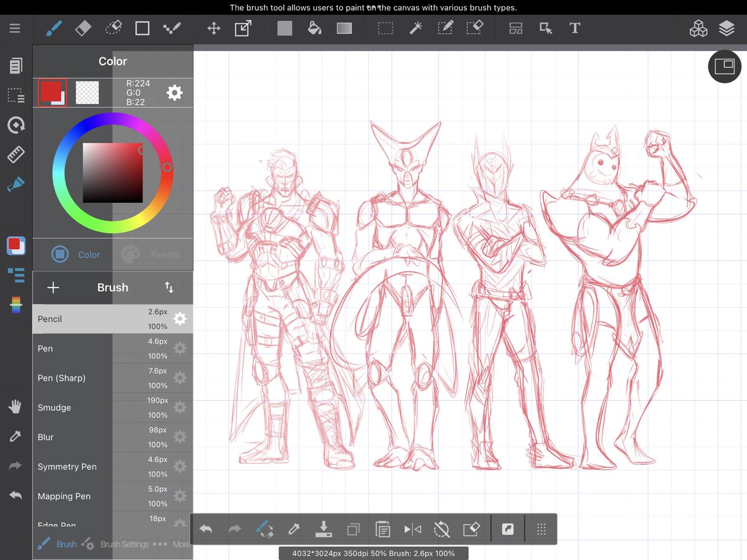Select the operation cursor tool
The width and height of the screenshot is (747, 560).
546,29
